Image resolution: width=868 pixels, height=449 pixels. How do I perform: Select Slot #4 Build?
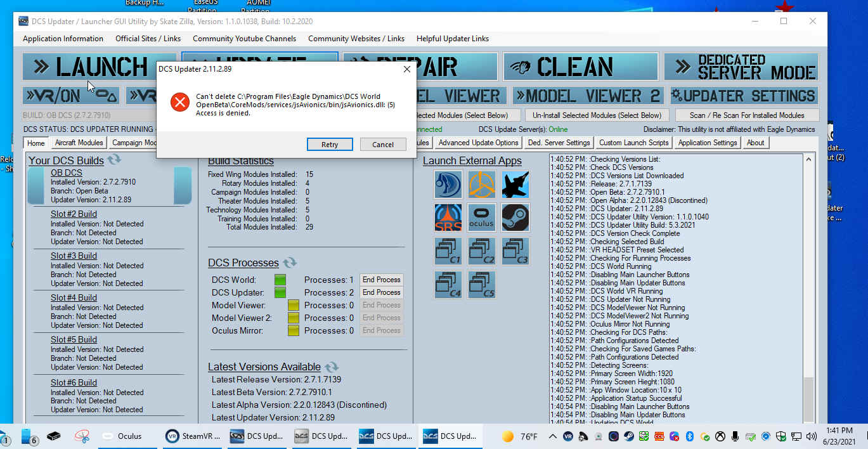(74, 298)
